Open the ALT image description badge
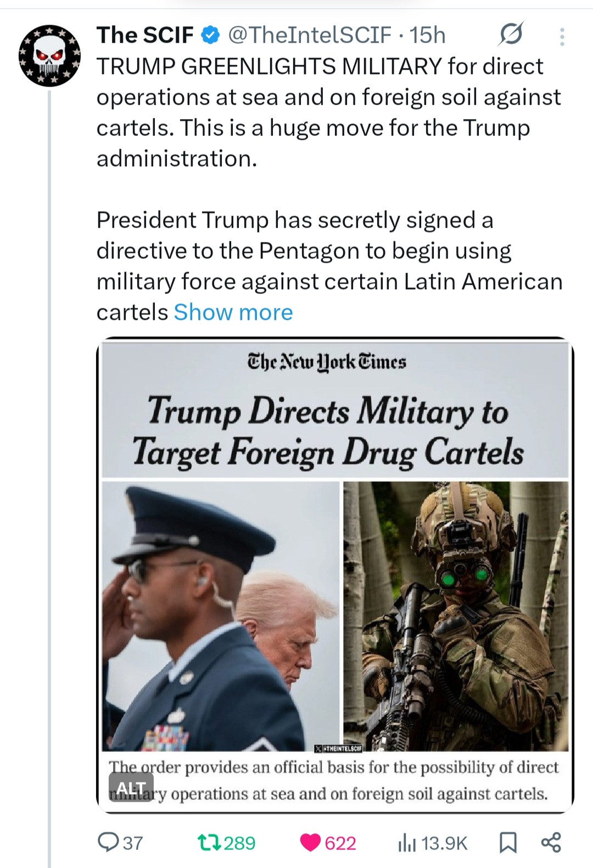 (131, 788)
